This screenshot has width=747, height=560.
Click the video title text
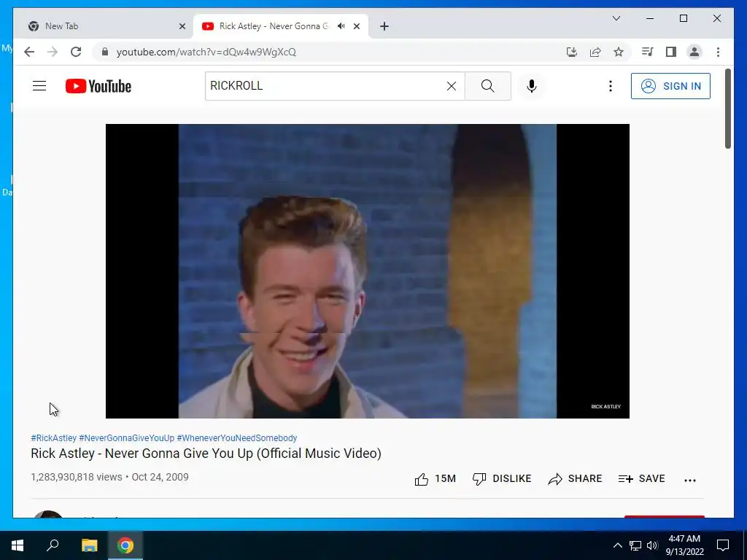pyautogui.click(x=206, y=454)
